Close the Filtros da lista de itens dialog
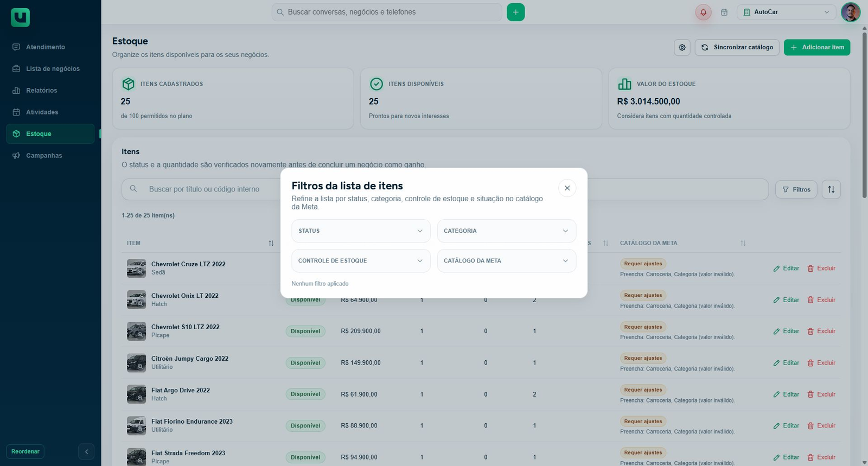 click(567, 188)
